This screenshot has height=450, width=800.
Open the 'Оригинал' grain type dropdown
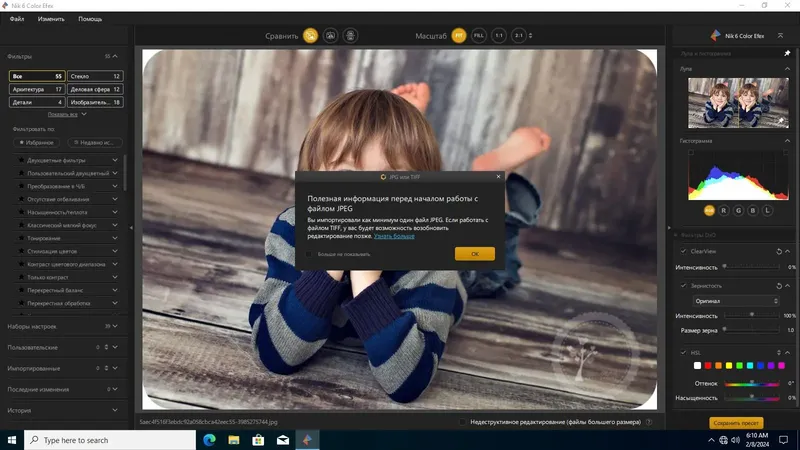[x=736, y=301]
